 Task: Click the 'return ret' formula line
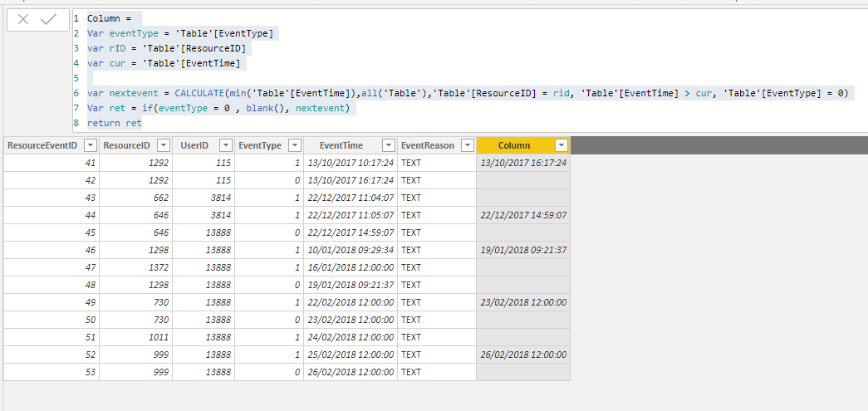[x=114, y=123]
